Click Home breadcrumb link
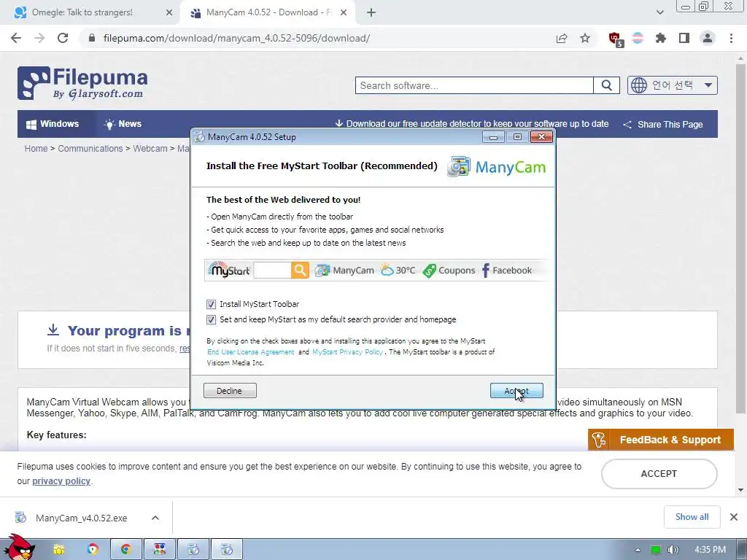Screen dimensions: 747x560 (36, 149)
